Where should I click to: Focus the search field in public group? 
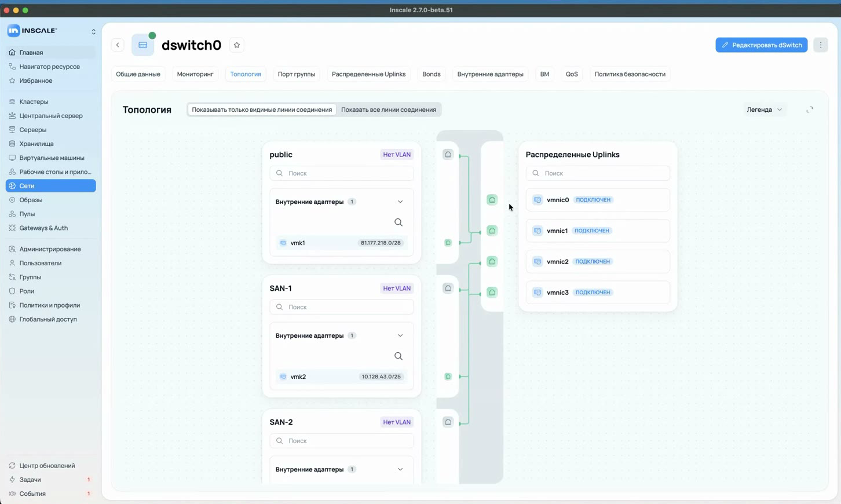342,173
